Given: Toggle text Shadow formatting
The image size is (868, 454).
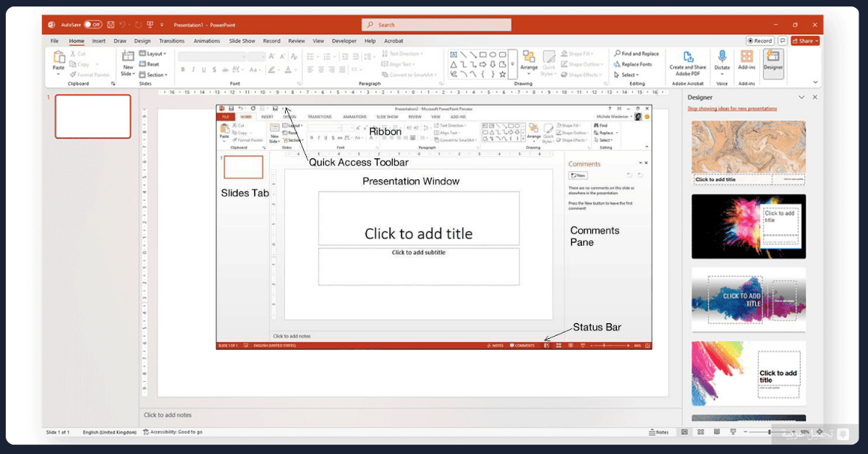Looking at the screenshot, I should pos(215,70).
